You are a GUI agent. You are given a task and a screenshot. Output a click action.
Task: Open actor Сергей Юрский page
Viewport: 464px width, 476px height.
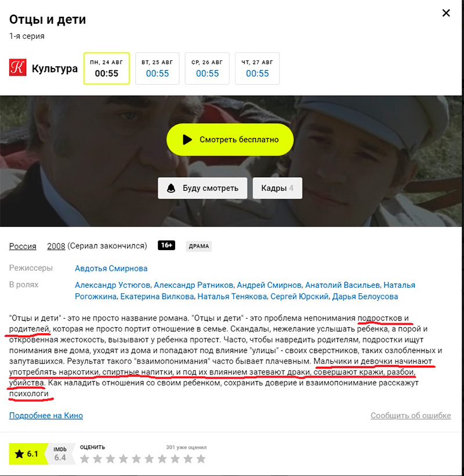tap(299, 296)
